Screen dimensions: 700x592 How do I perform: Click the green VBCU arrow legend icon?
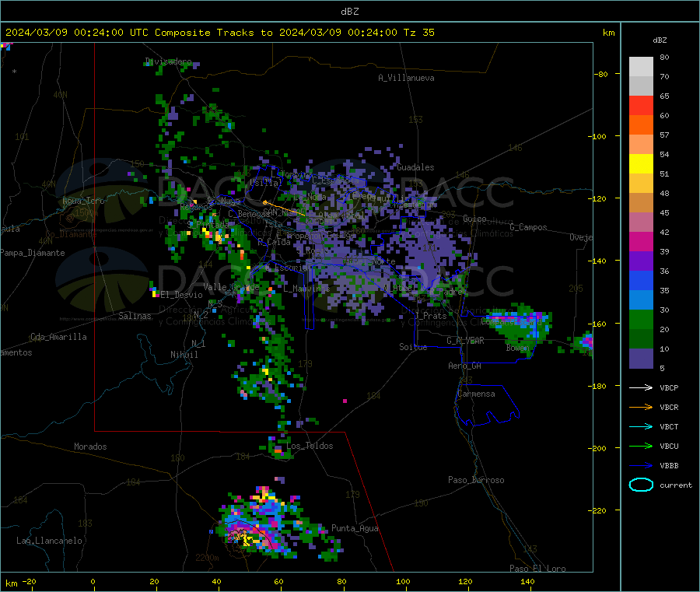(x=641, y=446)
